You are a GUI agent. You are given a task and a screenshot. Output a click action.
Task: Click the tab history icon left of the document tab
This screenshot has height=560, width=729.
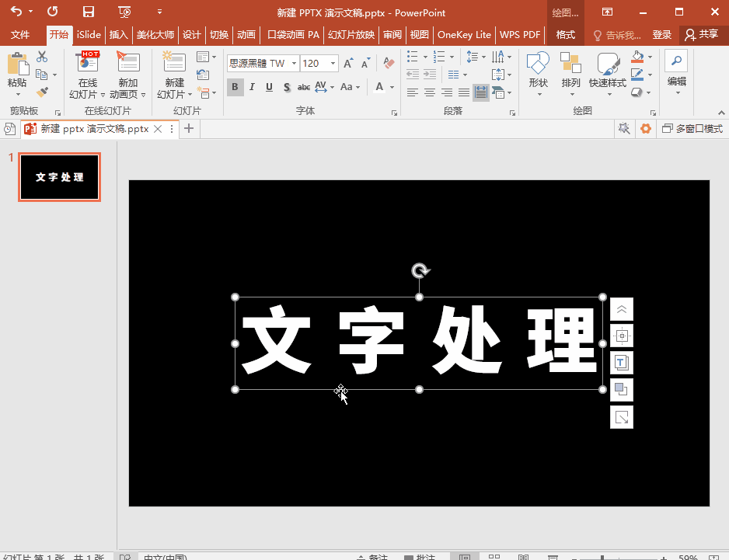pyautogui.click(x=9, y=129)
